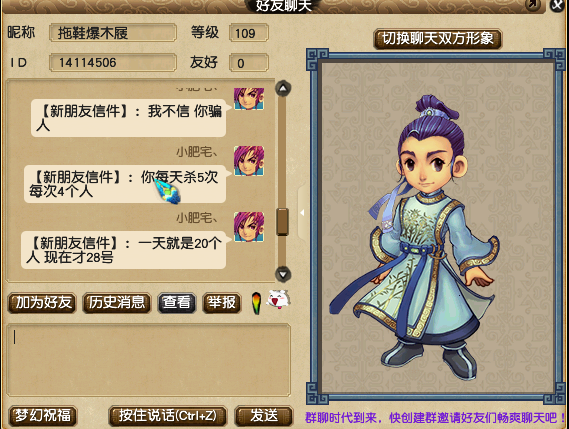Screen dimensions: 569x429
Task: Click avatar beside 一天就是20个人 message
Action: (x=249, y=227)
